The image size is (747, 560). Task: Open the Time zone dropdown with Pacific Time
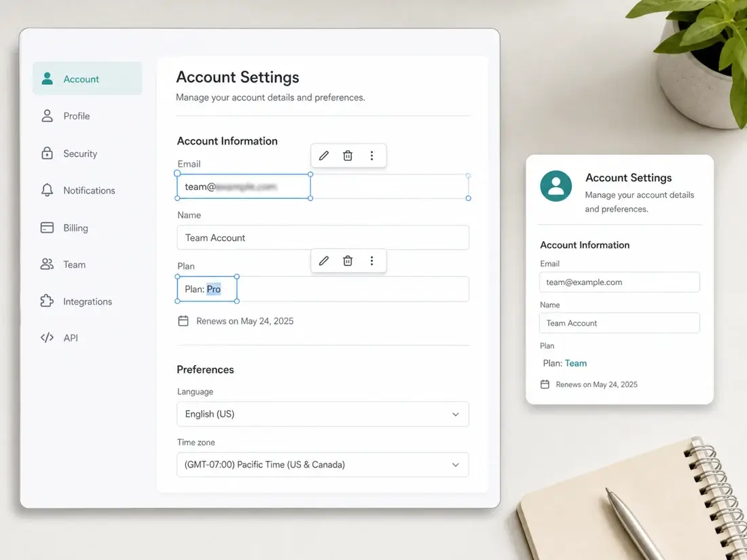pyautogui.click(x=323, y=465)
